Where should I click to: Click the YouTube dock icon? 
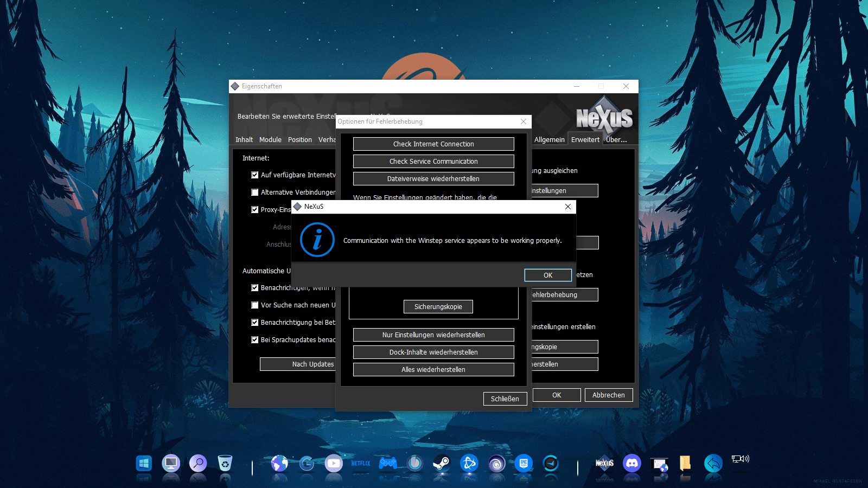coord(333,464)
